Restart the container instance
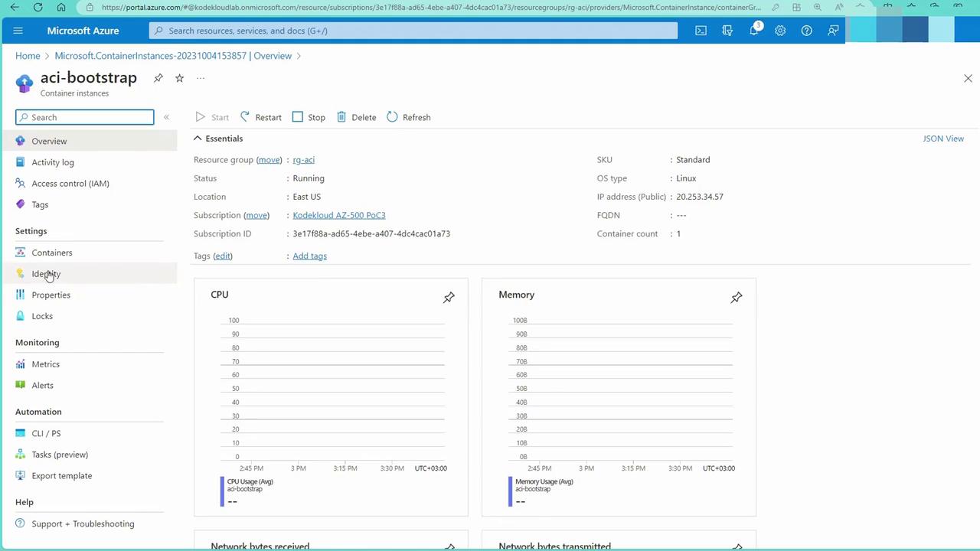The image size is (980, 551). (x=261, y=117)
